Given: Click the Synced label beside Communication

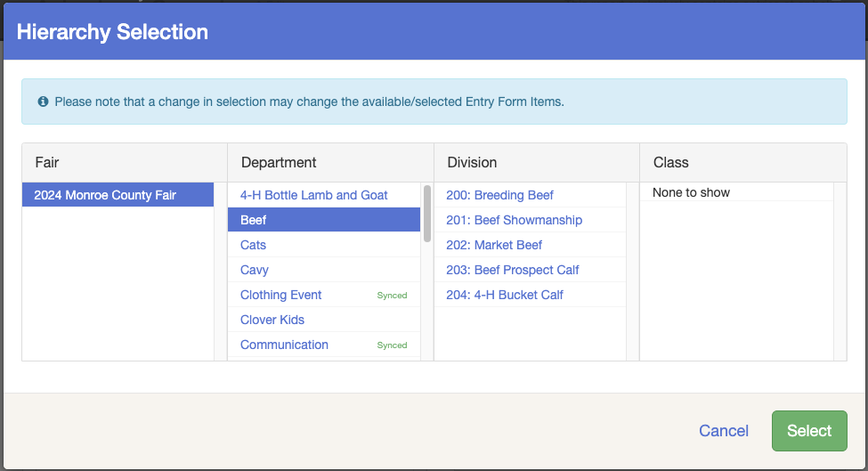Looking at the screenshot, I should tap(392, 345).
